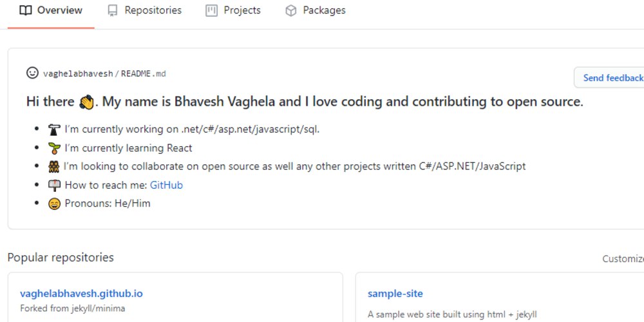Click the Send feedback button
644x322 pixels.
tap(609, 78)
